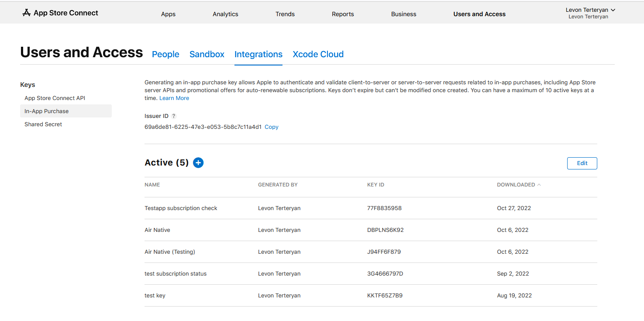Select the Testapp subscription check key
The width and height of the screenshot is (644, 321).
181,208
